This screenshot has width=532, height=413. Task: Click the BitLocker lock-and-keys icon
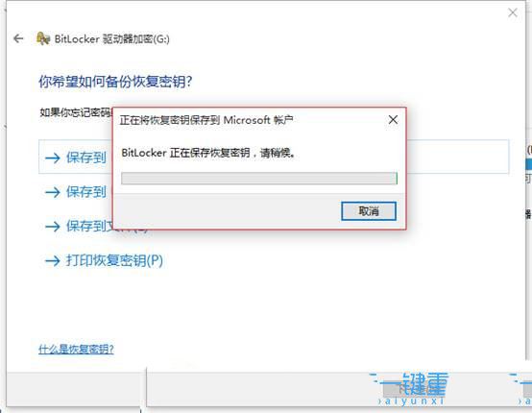(43, 38)
